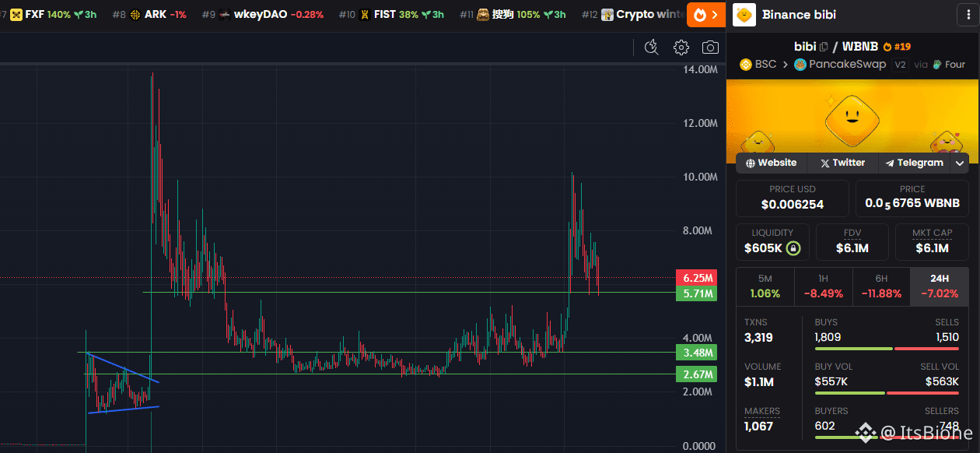Viewport: 980px width, 453px height.
Task: Click the wkeyDAO ticker icon
Action: point(225,14)
